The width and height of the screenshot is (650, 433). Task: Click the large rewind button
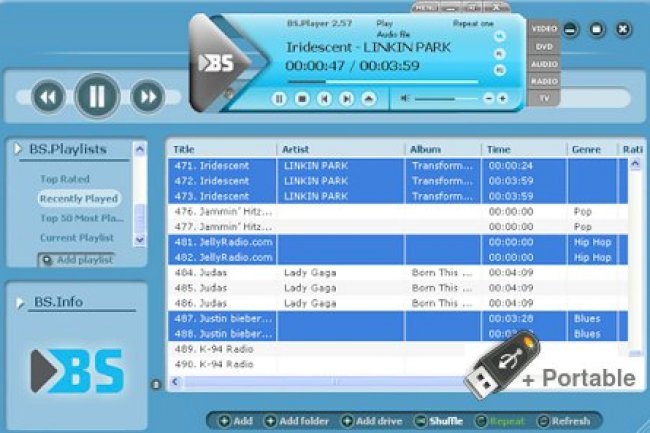48,97
